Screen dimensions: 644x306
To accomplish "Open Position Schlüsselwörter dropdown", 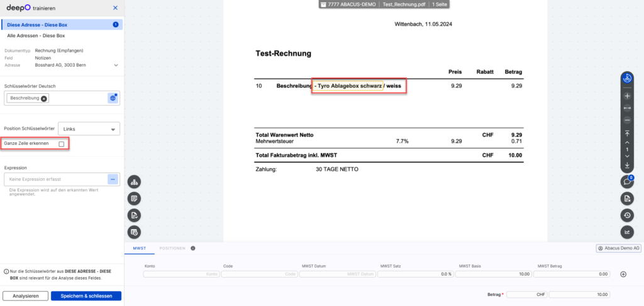I will 89,128.
